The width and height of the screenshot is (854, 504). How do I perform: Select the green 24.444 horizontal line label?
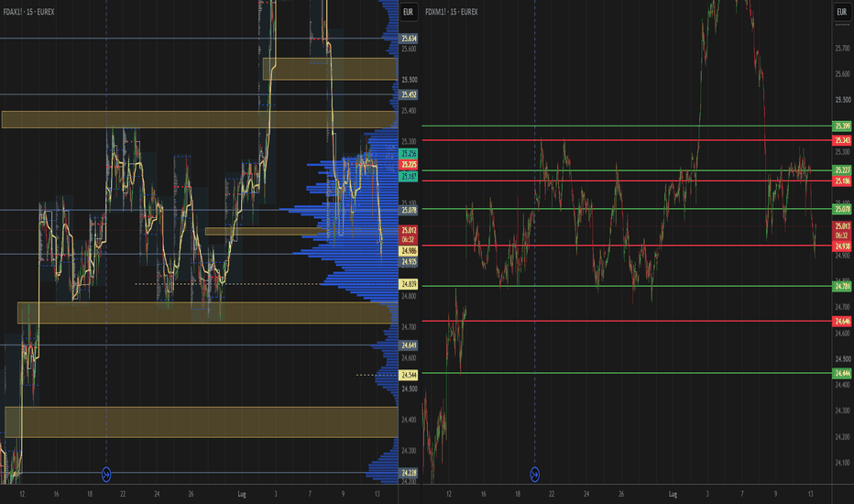843,373
